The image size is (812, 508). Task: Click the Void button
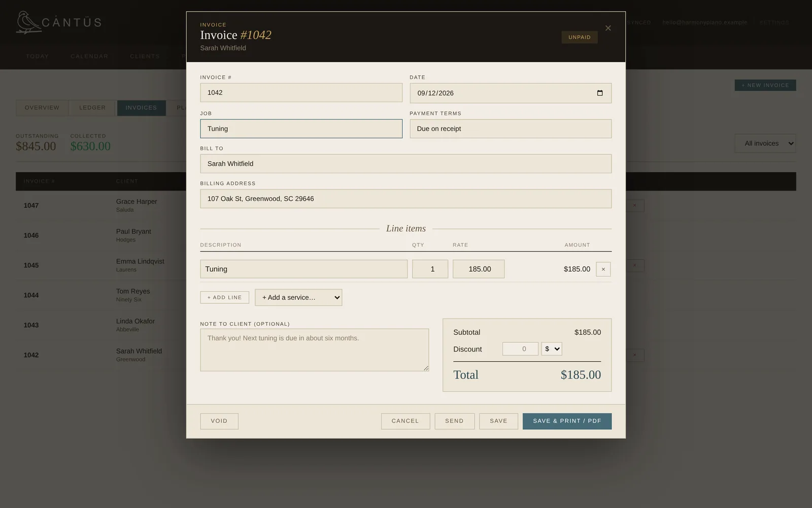[x=219, y=421]
